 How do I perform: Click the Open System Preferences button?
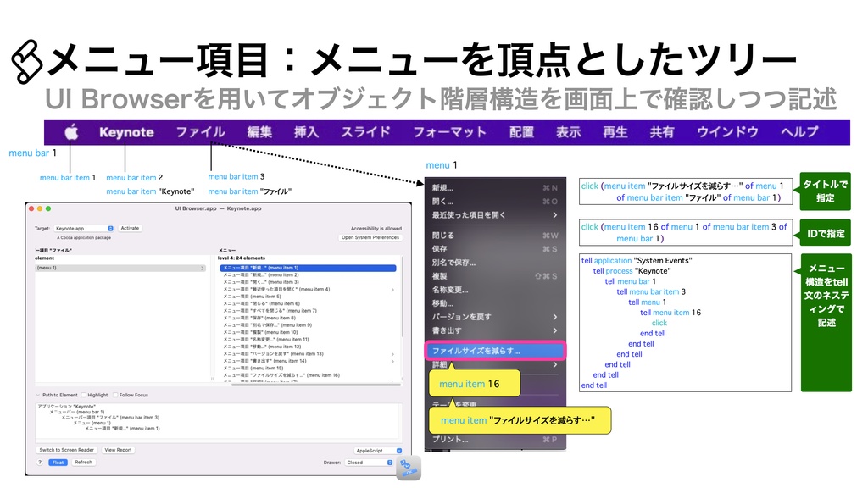[370, 237]
